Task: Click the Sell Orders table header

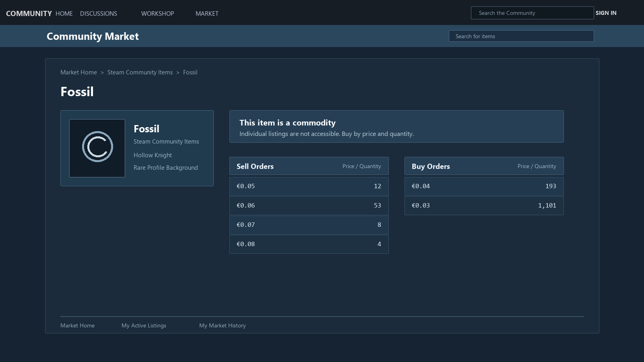Action: point(309,166)
